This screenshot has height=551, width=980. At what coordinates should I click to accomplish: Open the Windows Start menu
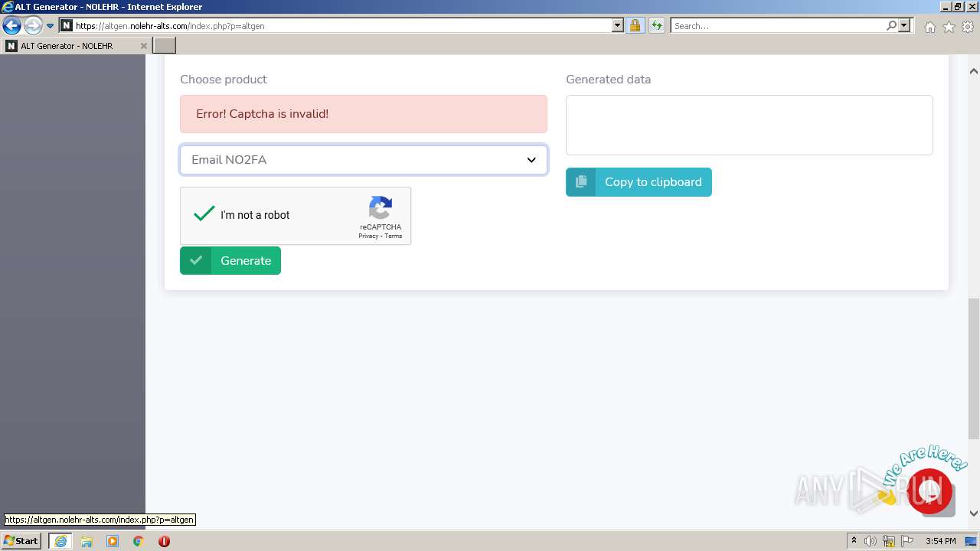pos(21,541)
